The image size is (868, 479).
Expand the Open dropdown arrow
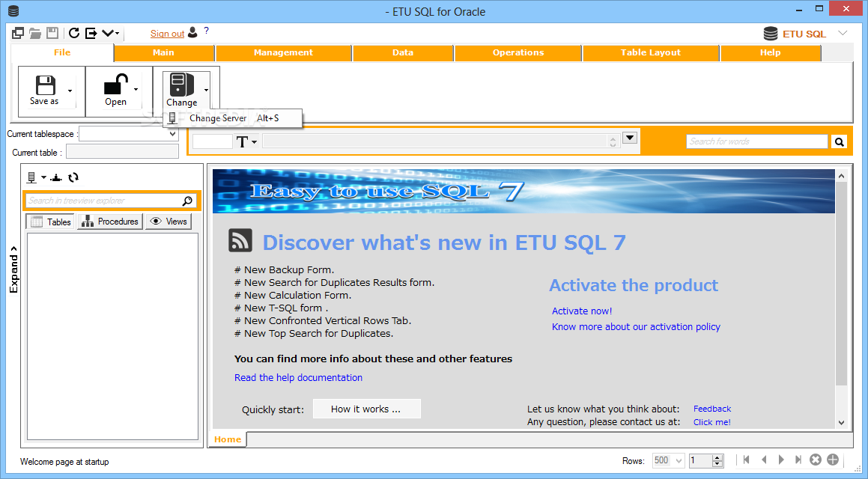[136, 90]
